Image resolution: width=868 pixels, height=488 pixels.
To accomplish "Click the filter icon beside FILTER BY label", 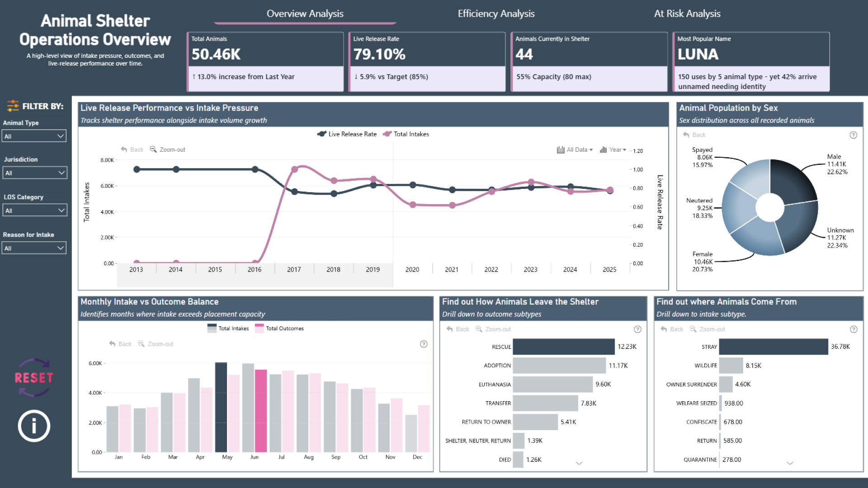I will pos(13,106).
